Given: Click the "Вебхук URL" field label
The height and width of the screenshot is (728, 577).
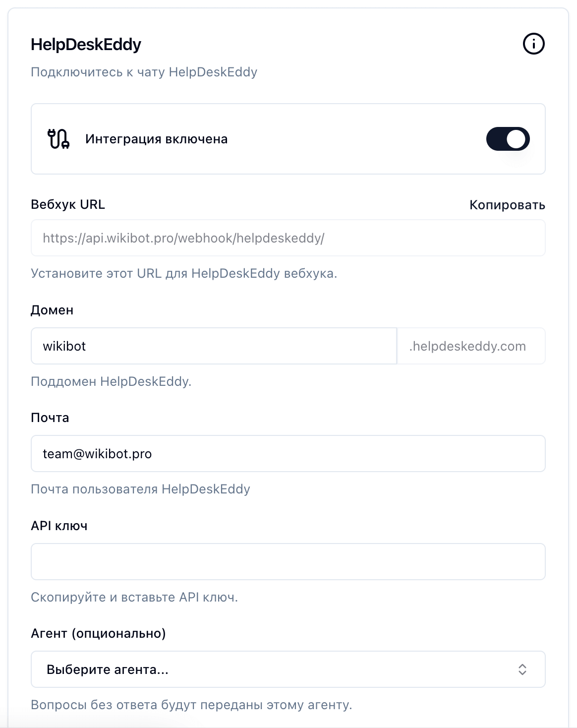Looking at the screenshot, I should tap(68, 204).
